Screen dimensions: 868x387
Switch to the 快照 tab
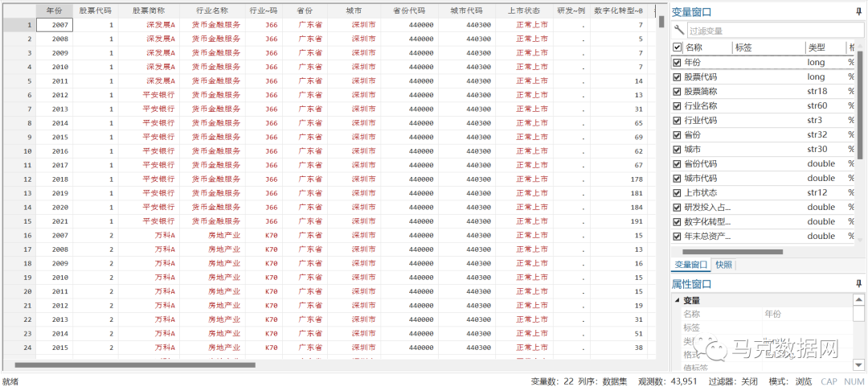click(x=723, y=265)
